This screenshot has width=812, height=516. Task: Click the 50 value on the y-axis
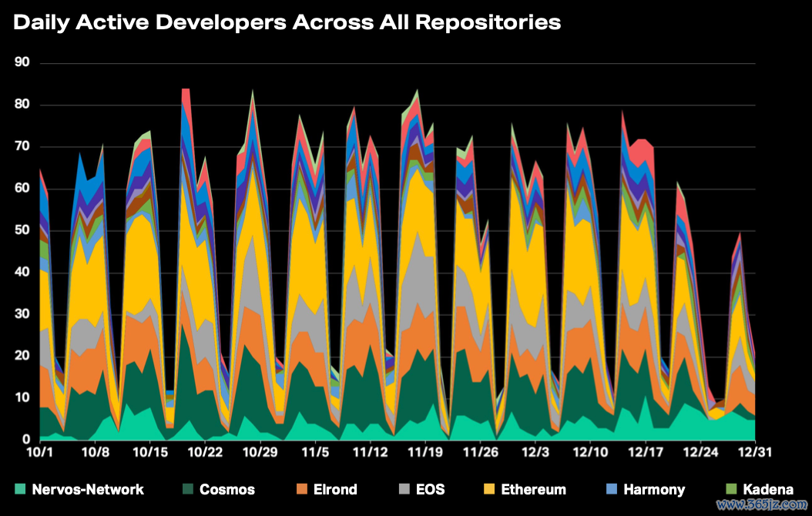(21, 230)
